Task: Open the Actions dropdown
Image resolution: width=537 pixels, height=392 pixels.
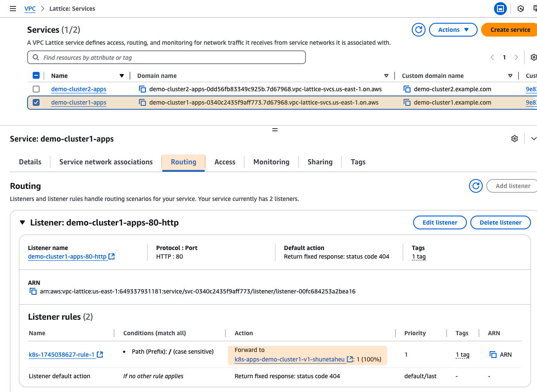Action: [453, 30]
